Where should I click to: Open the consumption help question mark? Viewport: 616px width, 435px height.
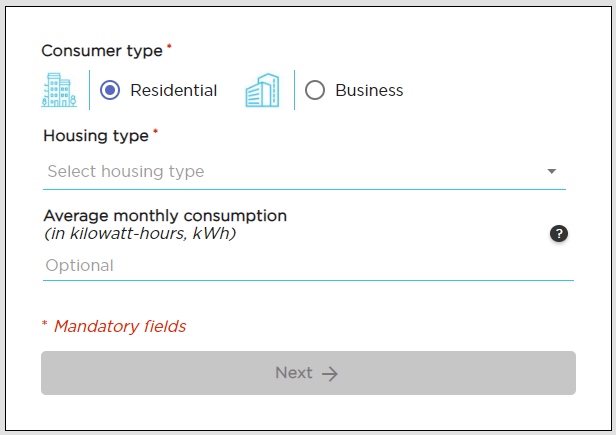[x=559, y=234]
